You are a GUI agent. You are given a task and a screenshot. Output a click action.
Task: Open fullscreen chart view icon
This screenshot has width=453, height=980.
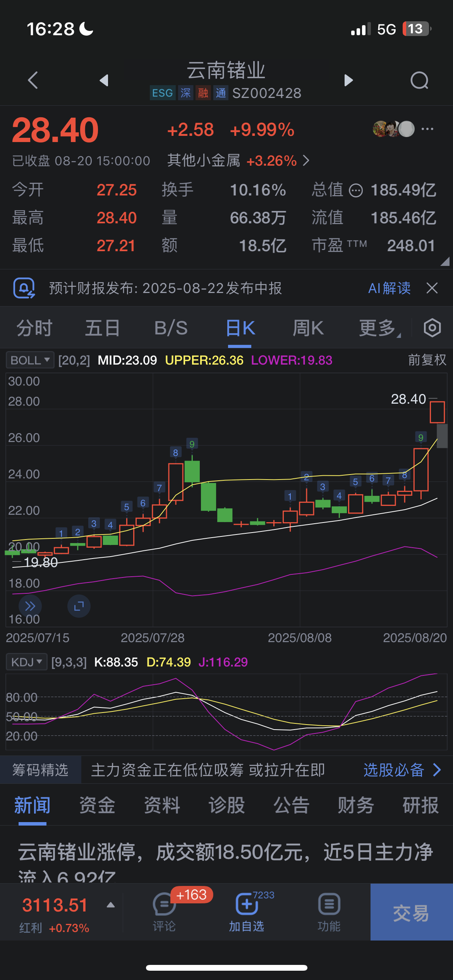(79, 606)
